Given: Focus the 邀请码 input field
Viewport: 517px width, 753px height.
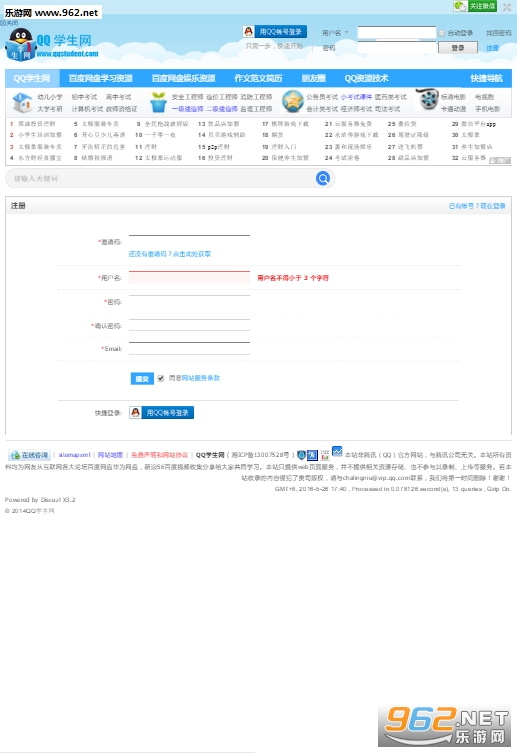Looking at the screenshot, I should pyautogui.click(x=189, y=241).
